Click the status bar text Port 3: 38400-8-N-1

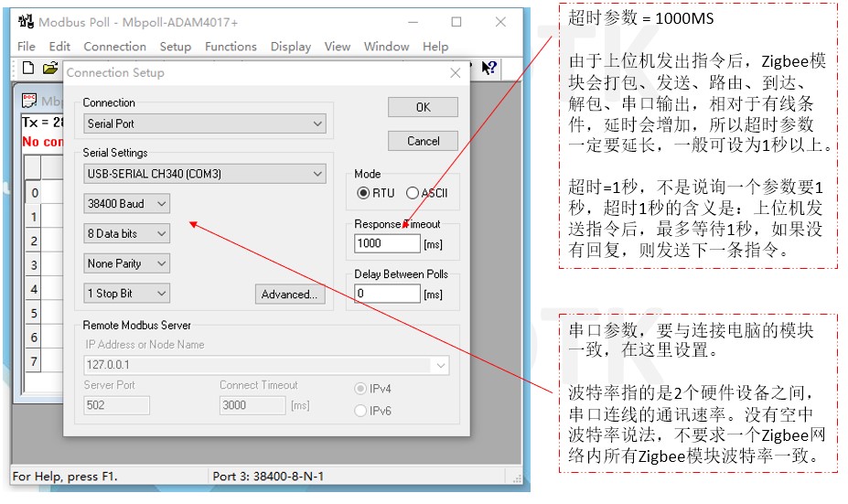268,477
